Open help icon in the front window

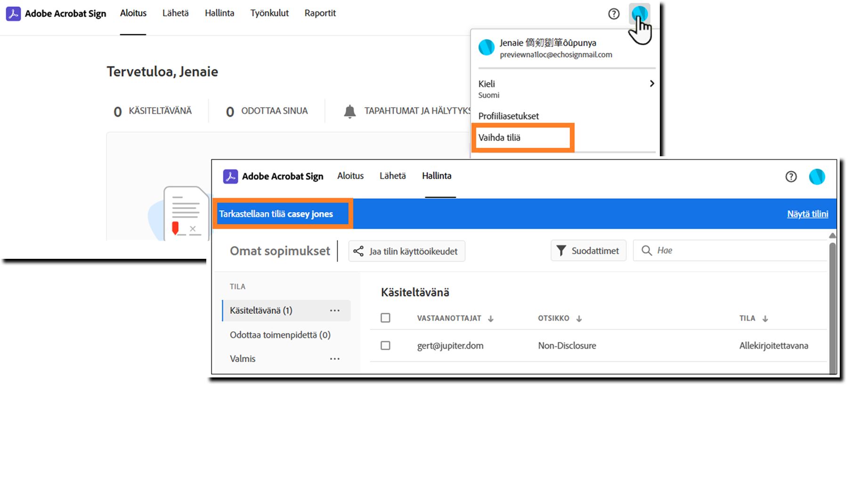tap(791, 176)
